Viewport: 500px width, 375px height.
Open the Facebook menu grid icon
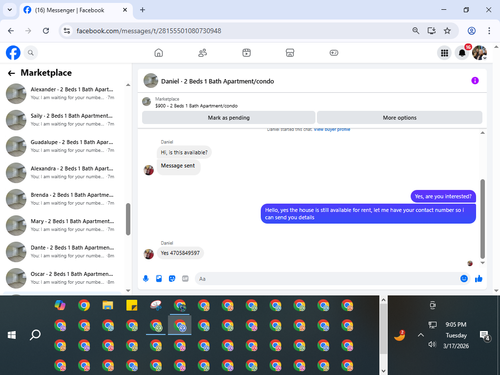click(444, 53)
